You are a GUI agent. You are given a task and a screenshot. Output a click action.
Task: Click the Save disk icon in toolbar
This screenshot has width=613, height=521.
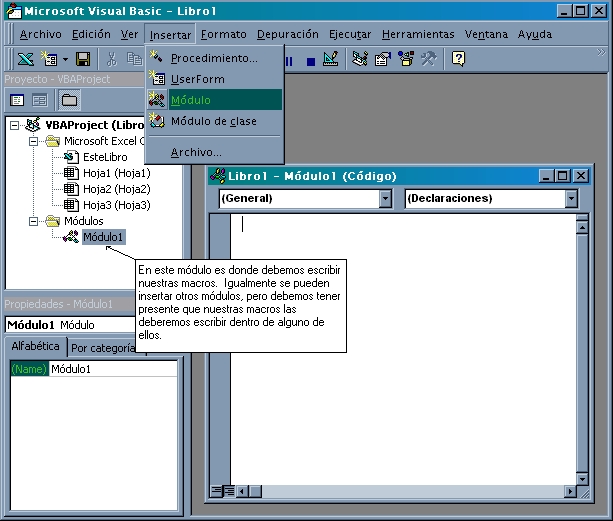[x=83, y=60]
